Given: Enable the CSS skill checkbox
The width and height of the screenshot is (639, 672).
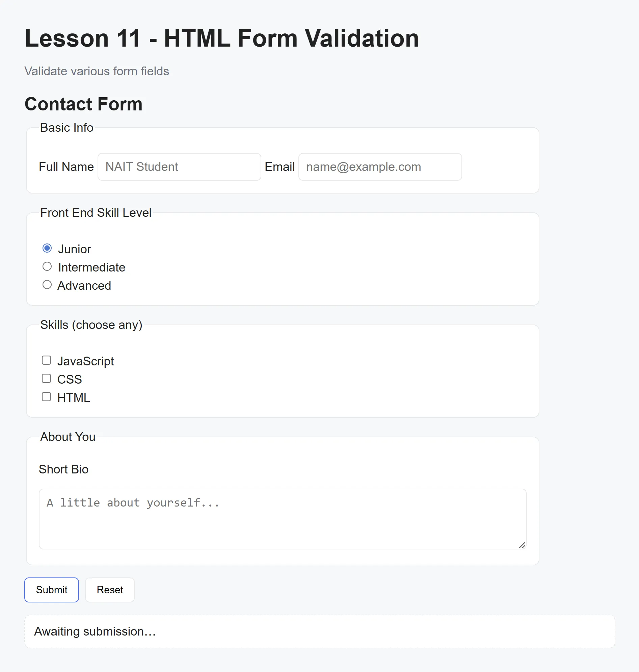Looking at the screenshot, I should click(46, 378).
